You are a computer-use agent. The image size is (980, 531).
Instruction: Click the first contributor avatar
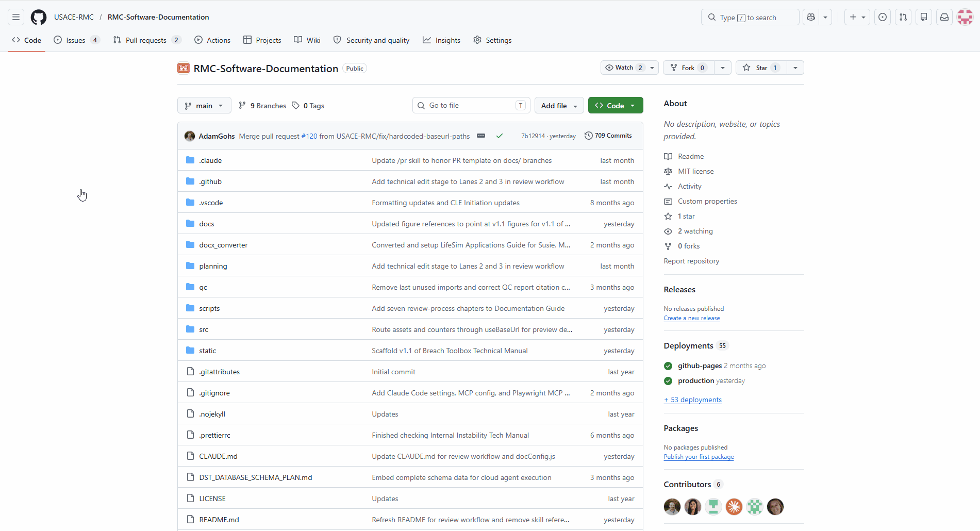(x=672, y=507)
